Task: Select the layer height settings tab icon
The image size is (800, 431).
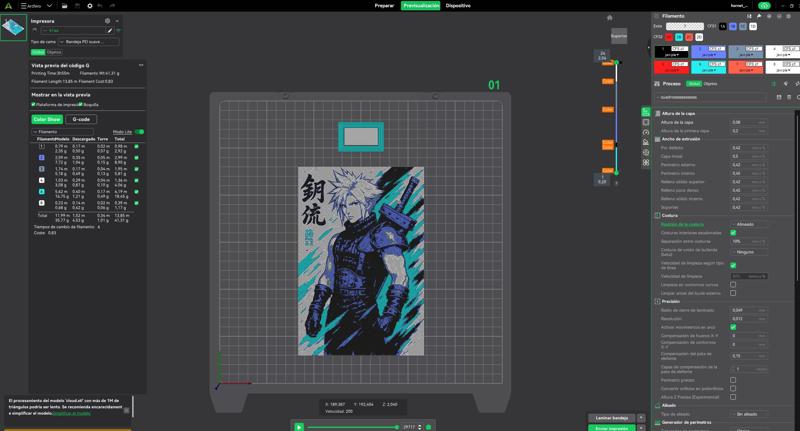Action: click(x=646, y=112)
